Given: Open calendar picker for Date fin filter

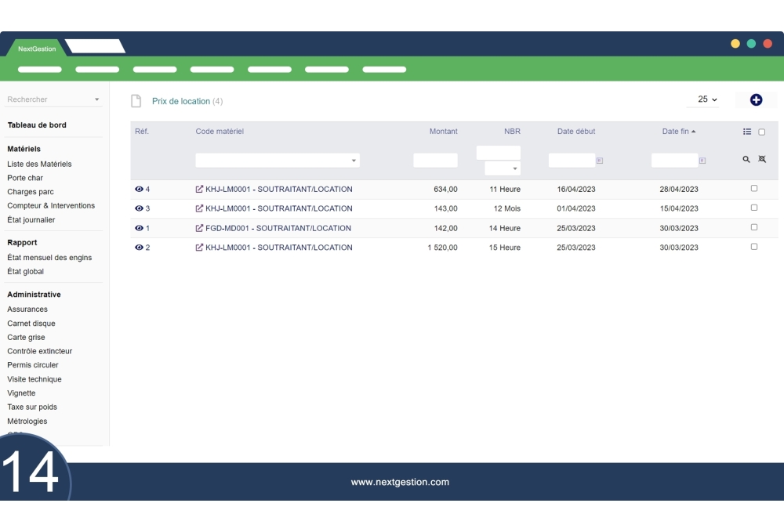Looking at the screenshot, I should pyautogui.click(x=702, y=161).
